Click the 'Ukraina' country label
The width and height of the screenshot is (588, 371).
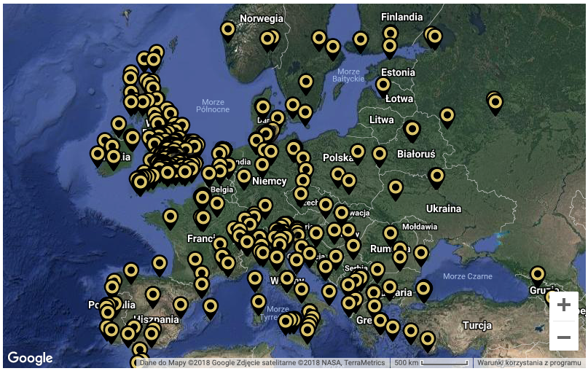[x=444, y=208]
